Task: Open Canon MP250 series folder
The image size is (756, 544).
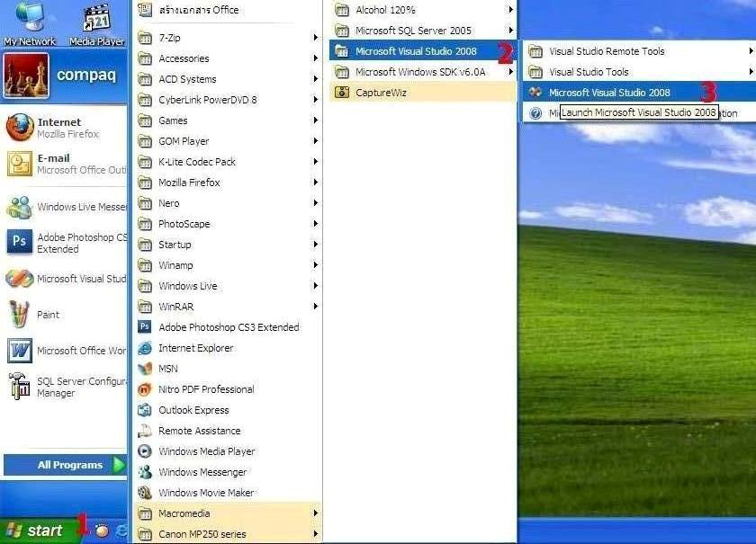Action: tap(227, 534)
